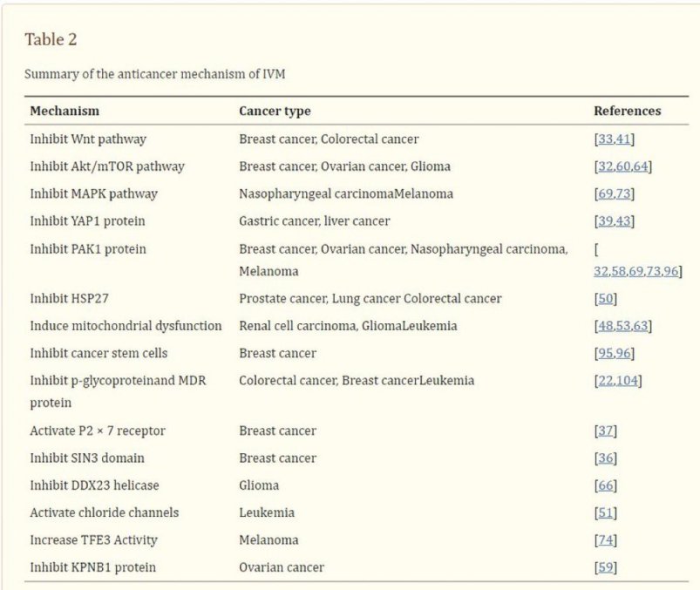The height and width of the screenshot is (590, 700).
Task: Open reference 37 for P2 × 7 receptor
Action: click(x=606, y=431)
